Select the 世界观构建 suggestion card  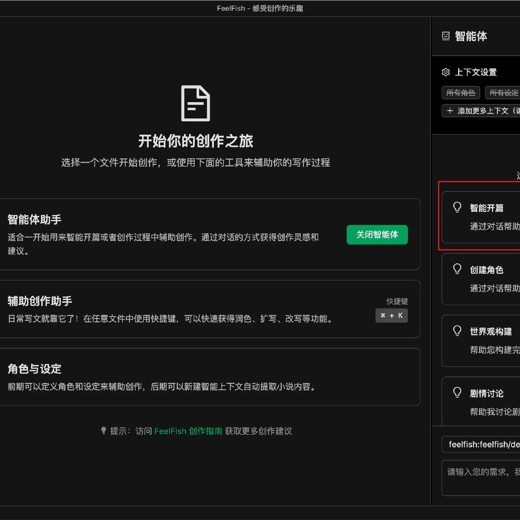[x=481, y=340]
